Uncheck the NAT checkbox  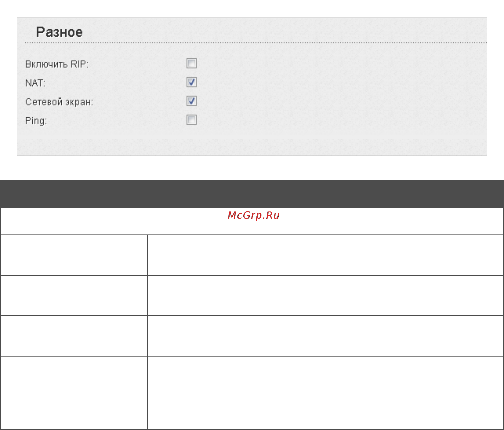click(x=191, y=82)
